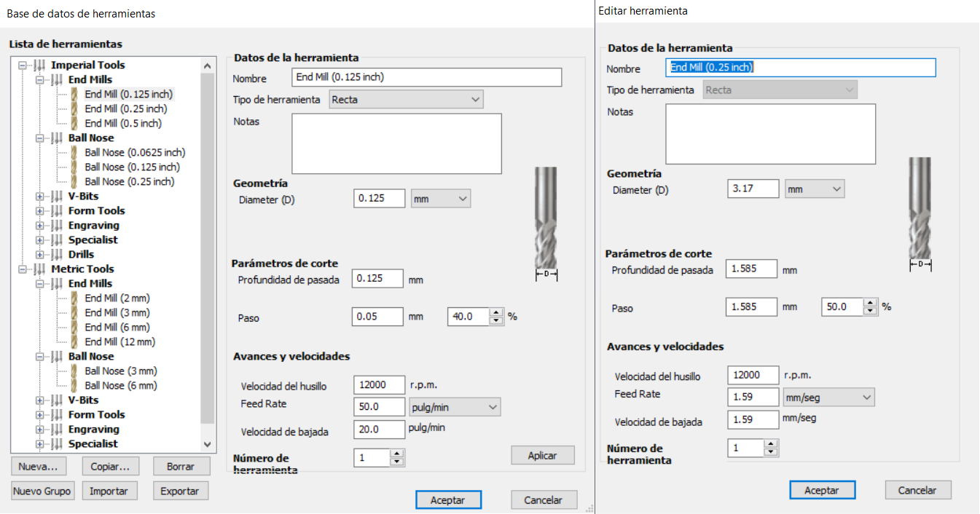The image size is (980, 514).
Task: Click the Nueva... button
Action: pyautogui.click(x=39, y=466)
